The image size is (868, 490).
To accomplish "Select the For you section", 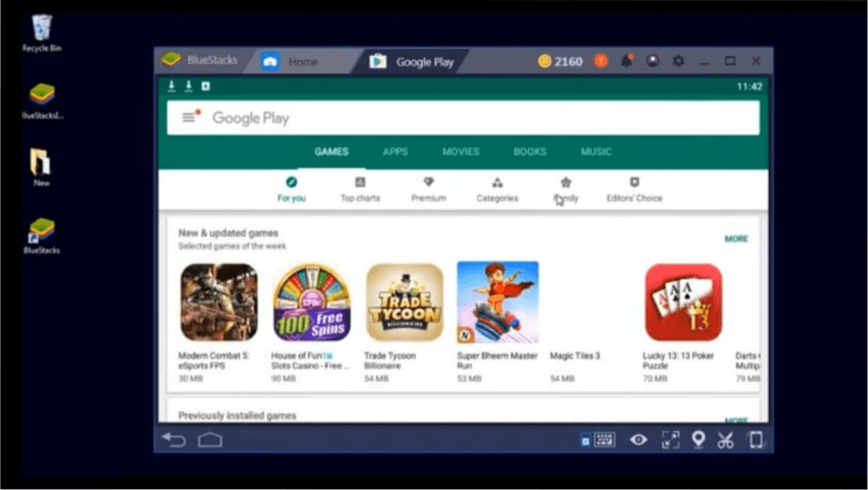I will [291, 189].
